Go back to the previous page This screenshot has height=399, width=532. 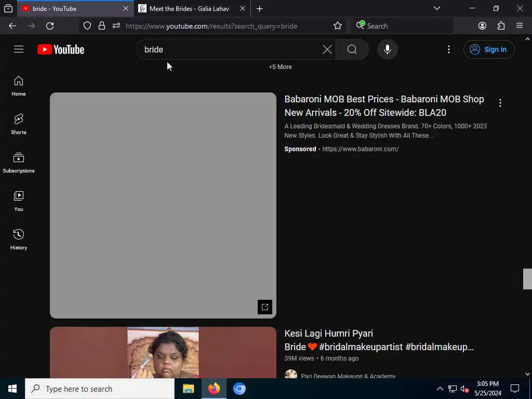click(12, 26)
